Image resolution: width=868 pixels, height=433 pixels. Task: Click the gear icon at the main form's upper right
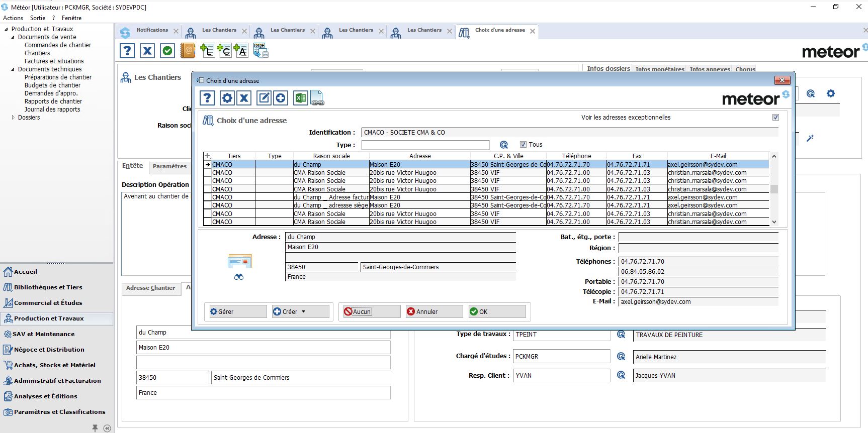(831, 93)
